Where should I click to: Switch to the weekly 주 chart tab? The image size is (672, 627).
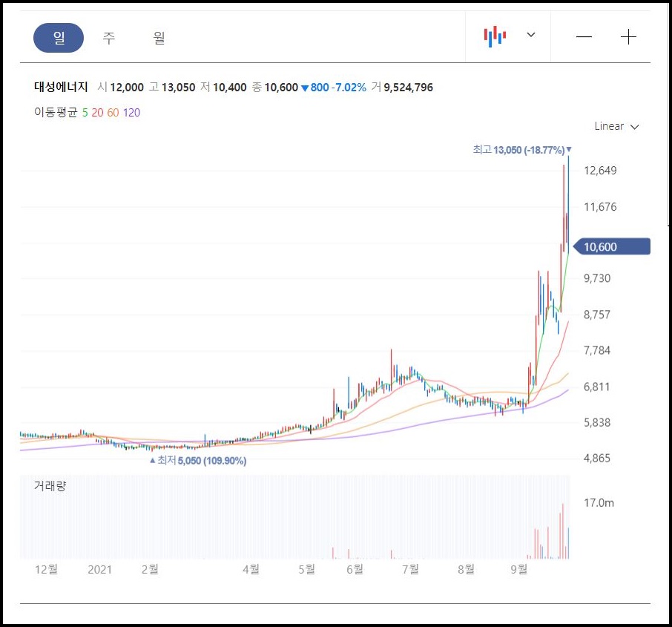(x=109, y=38)
